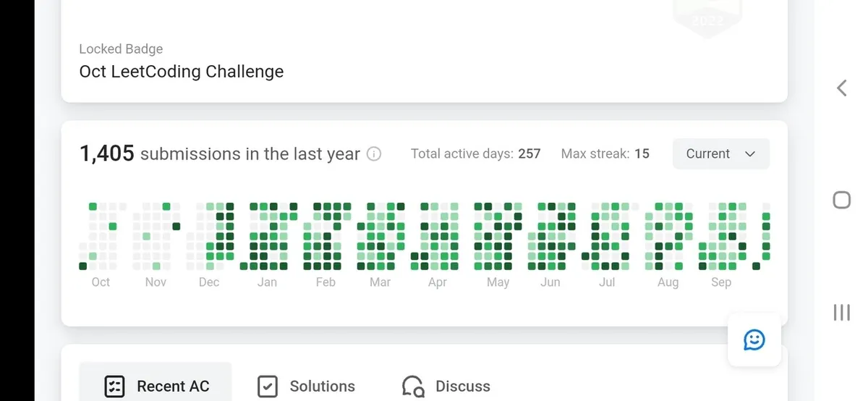
Task: Click the speech bubble icon beside Discuss
Action: click(413, 387)
